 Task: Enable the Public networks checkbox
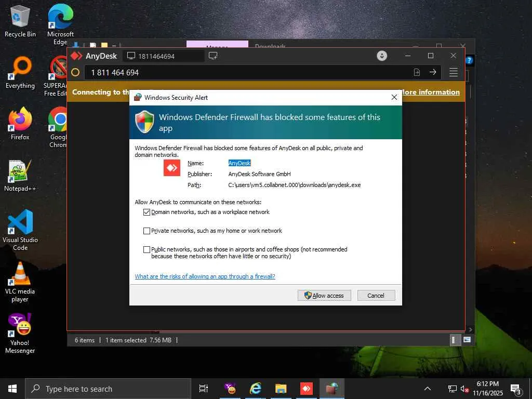click(147, 249)
